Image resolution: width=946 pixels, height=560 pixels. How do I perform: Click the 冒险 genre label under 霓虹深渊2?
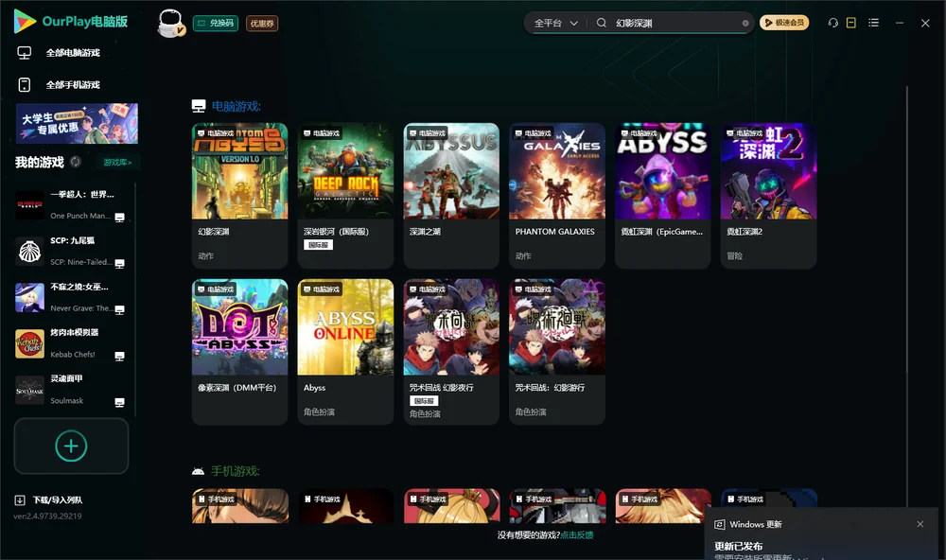734,255
